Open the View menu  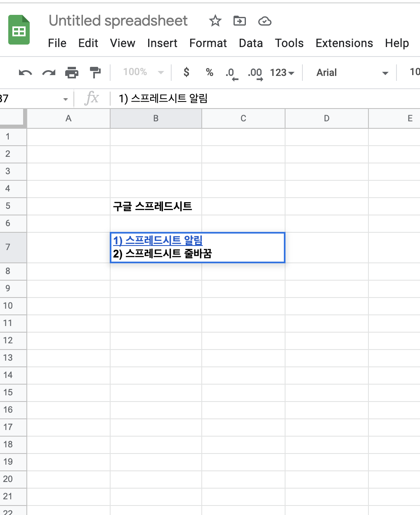coord(123,43)
